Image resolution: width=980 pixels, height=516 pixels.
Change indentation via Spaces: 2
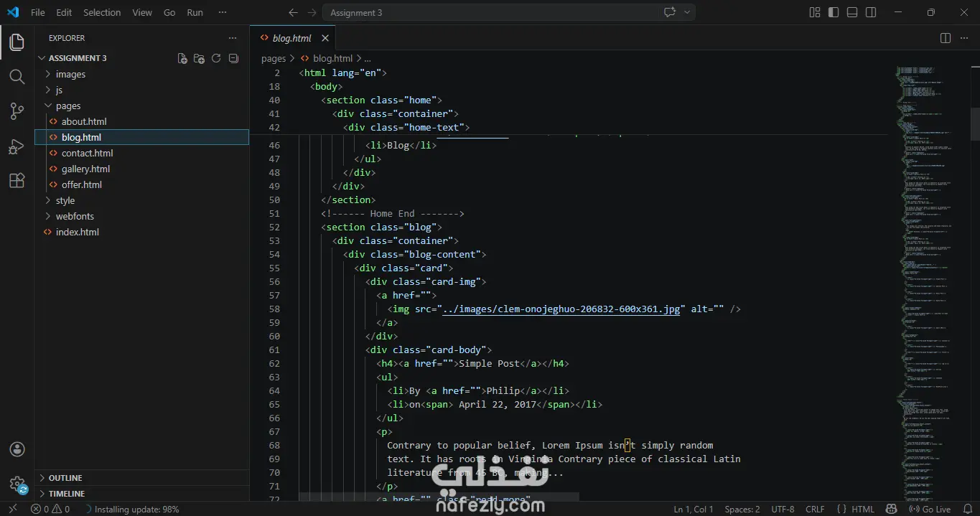pos(742,509)
